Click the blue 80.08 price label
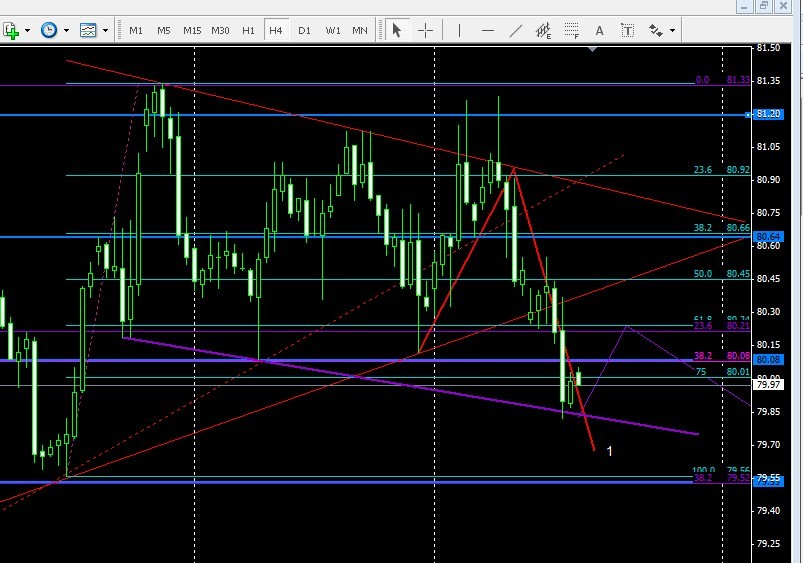Viewport: 803px width, 563px height. pos(768,360)
